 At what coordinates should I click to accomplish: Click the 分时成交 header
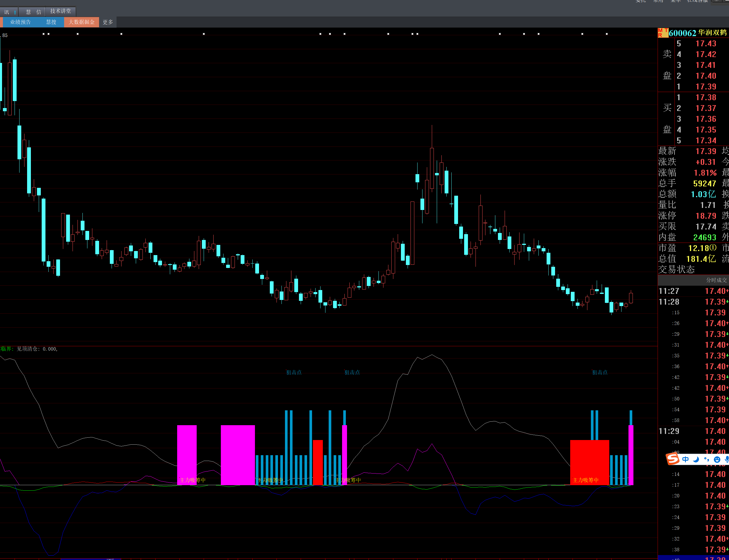tap(716, 280)
